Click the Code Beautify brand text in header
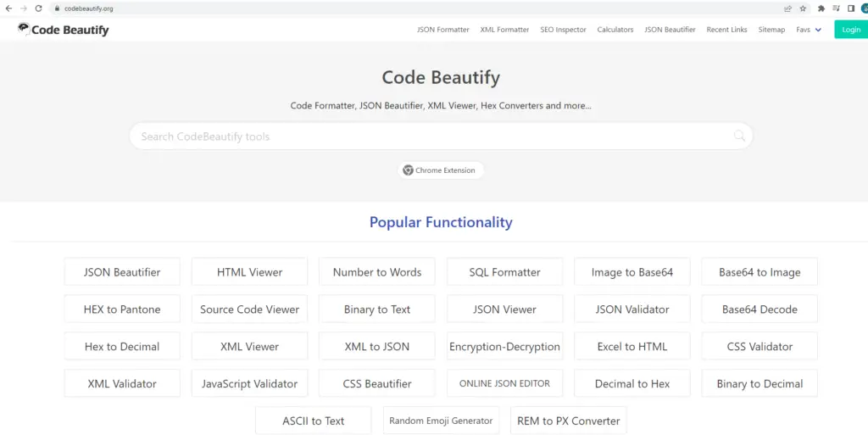Image resolution: width=868 pixels, height=435 pixels. pyautogui.click(x=70, y=30)
